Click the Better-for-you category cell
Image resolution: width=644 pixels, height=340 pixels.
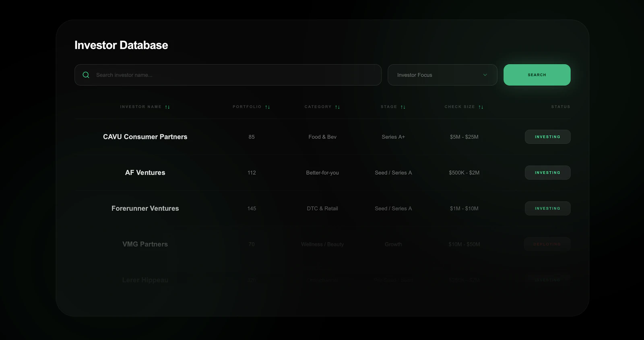[x=322, y=173]
